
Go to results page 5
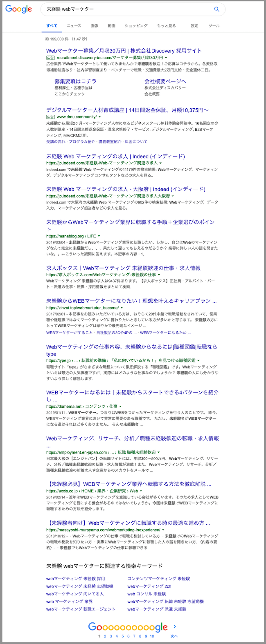point(122,636)
